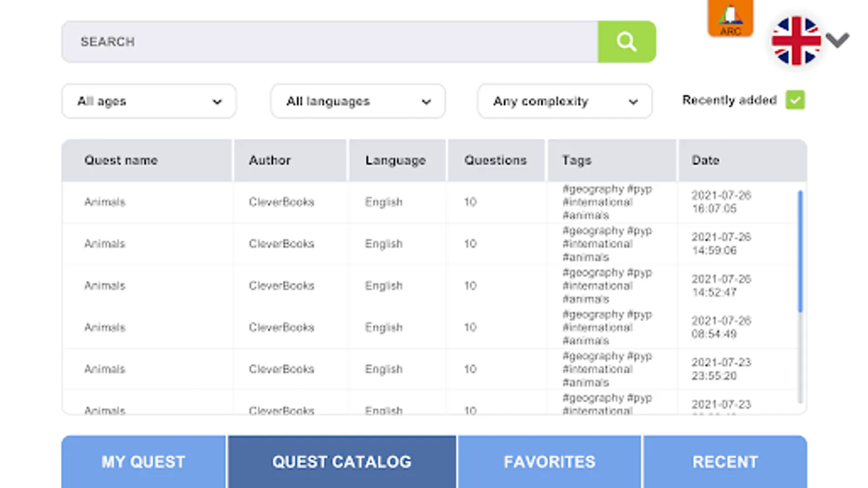Expand the language chevron beside the flag
Image resolution: width=868 pixels, height=488 pixels.
click(838, 40)
